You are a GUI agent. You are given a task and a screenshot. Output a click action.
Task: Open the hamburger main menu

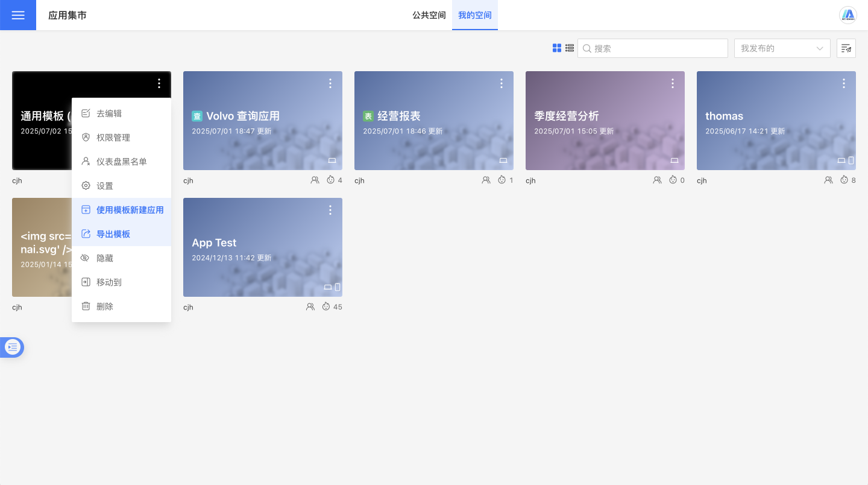pos(18,15)
